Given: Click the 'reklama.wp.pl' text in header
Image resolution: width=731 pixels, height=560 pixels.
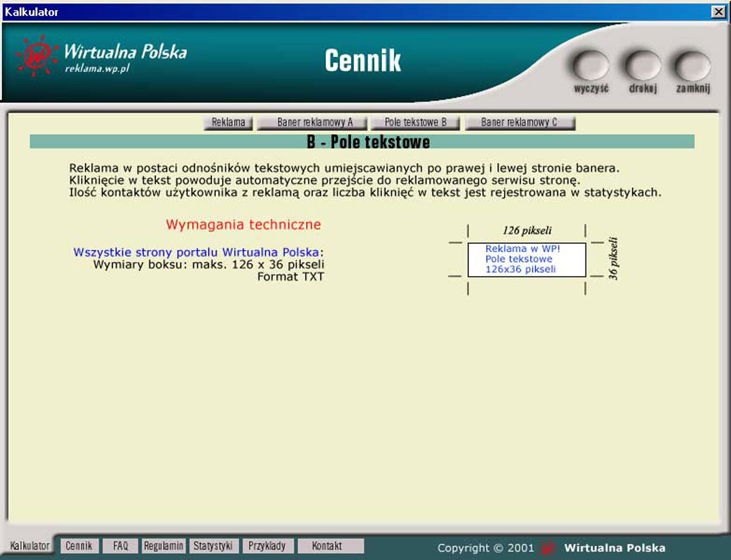Looking at the screenshot, I should pyautogui.click(x=97, y=68).
